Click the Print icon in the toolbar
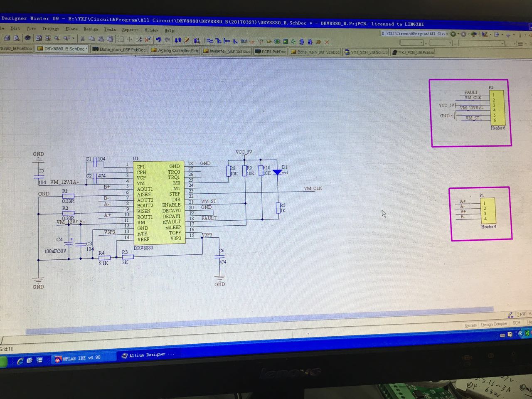The width and height of the screenshot is (532, 399). [7, 38]
